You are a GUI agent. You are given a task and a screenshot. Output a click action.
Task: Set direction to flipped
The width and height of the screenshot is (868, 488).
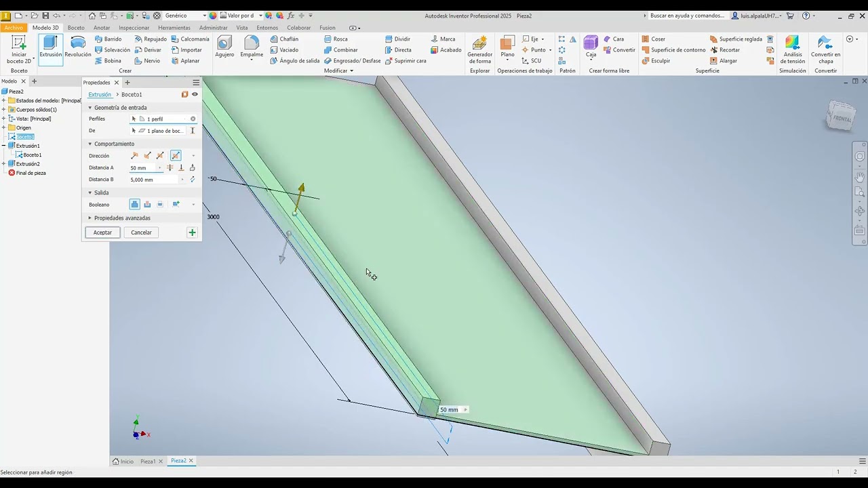point(147,156)
